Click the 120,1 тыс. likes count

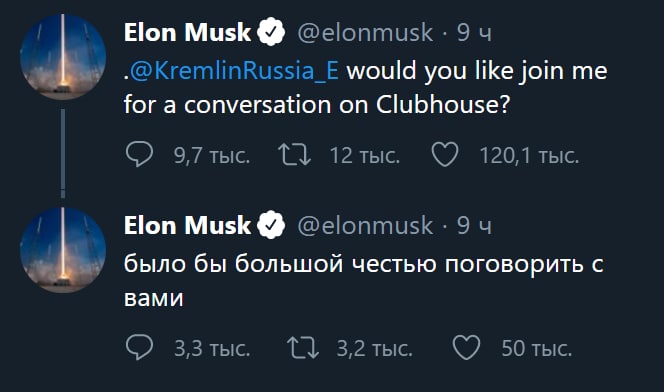click(x=529, y=155)
